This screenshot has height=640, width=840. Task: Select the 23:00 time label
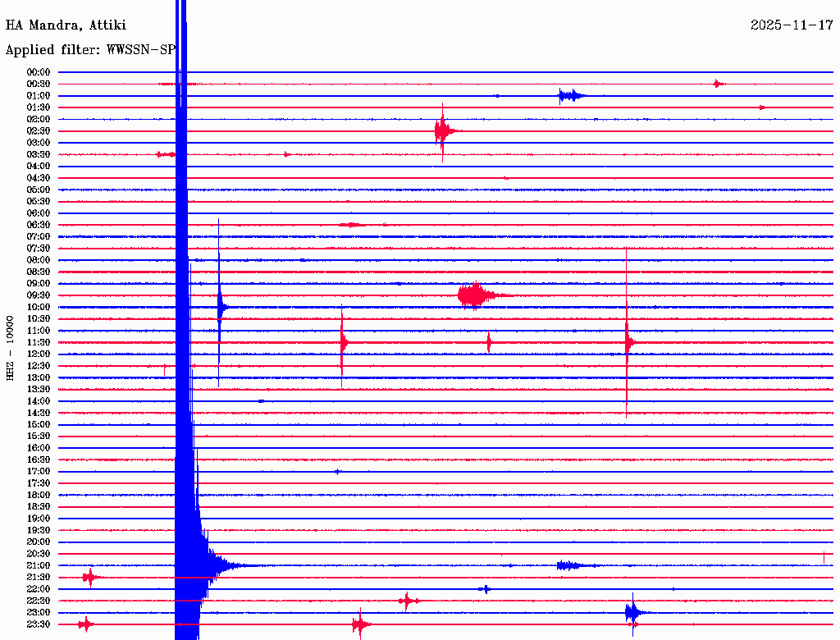pos(39,613)
